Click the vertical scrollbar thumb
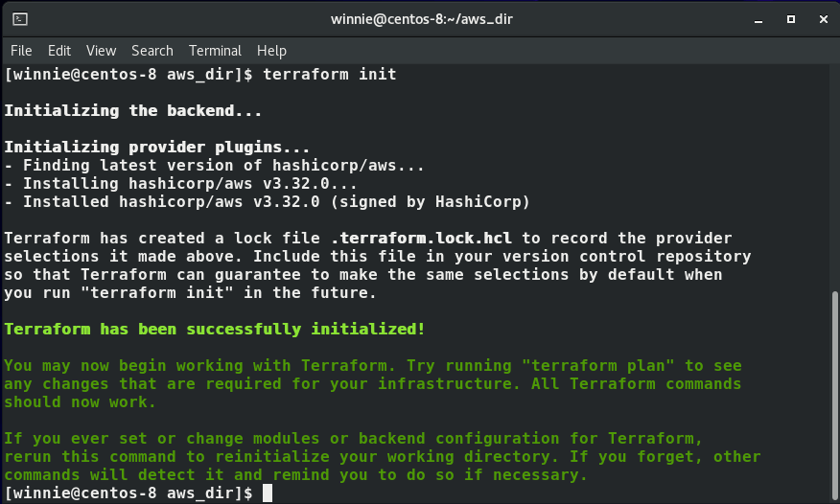The height and width of the screenshot is (504, 840). 835,397
